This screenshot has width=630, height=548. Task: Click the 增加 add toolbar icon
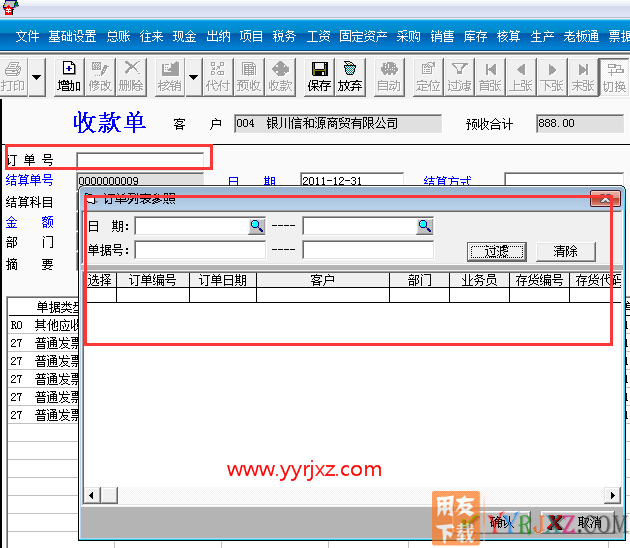[69, 77]
